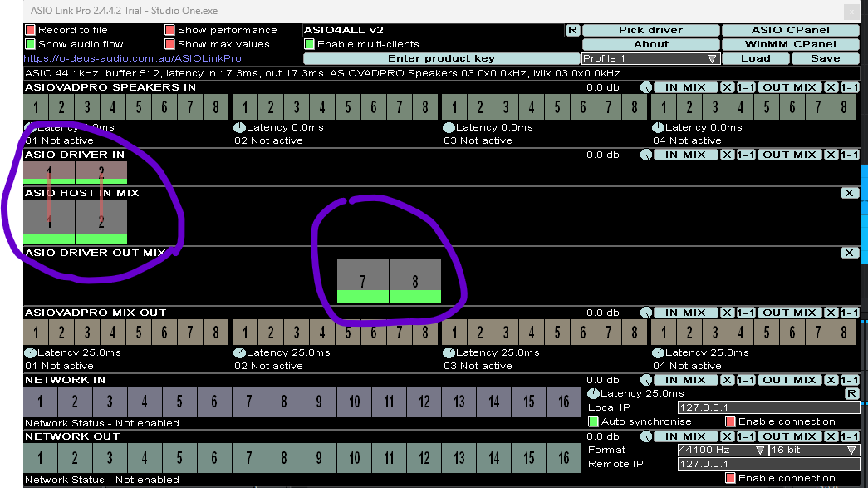The height and width of the screenshot is (488, 868).
Task: Open the 44100 Hz format dropdown
Action: (723, 451)
